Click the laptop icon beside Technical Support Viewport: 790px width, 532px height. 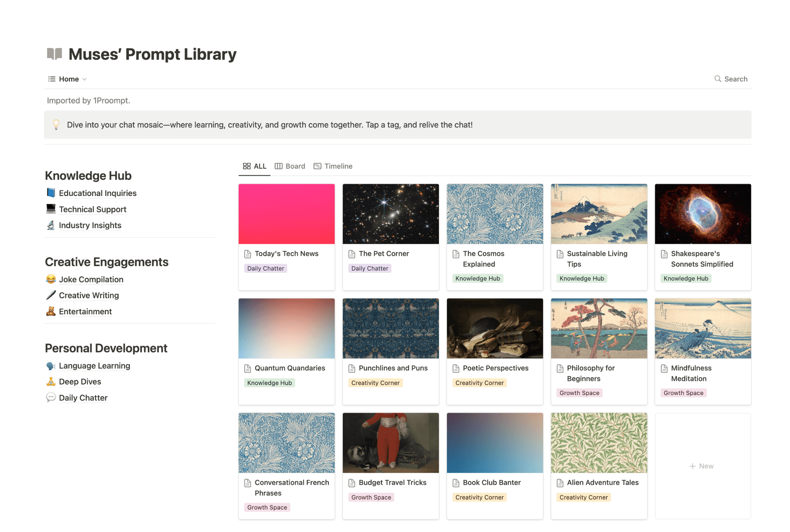point(51,209)
